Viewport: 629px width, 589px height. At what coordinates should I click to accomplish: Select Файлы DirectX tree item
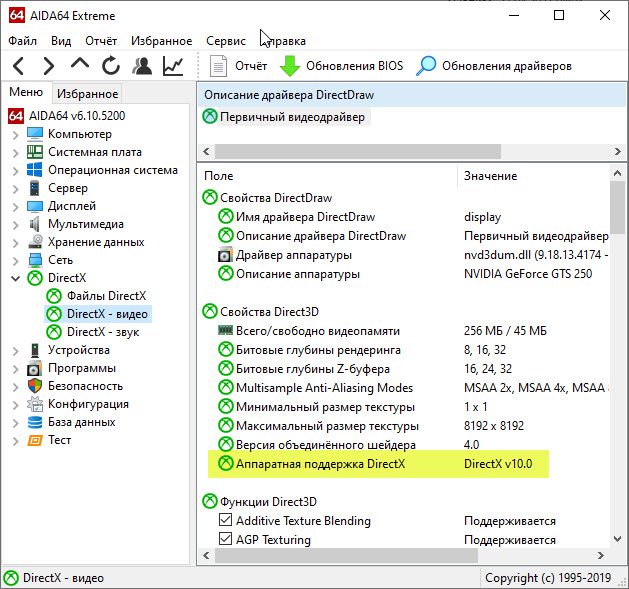106,296
